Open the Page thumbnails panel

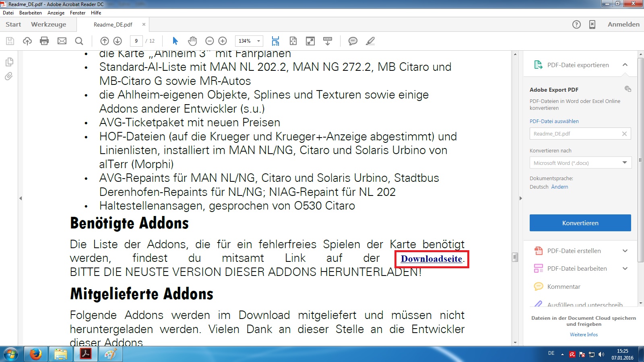pos(9,62)
